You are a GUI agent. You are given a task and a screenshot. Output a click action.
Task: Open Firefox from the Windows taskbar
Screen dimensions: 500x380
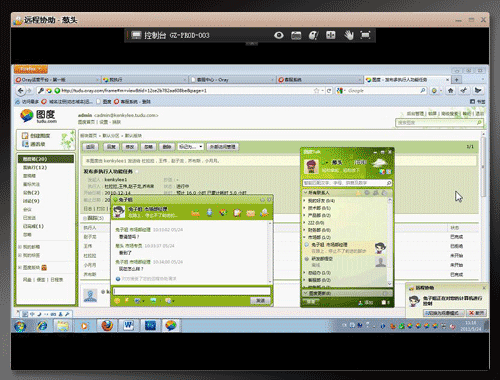point(107,325)
